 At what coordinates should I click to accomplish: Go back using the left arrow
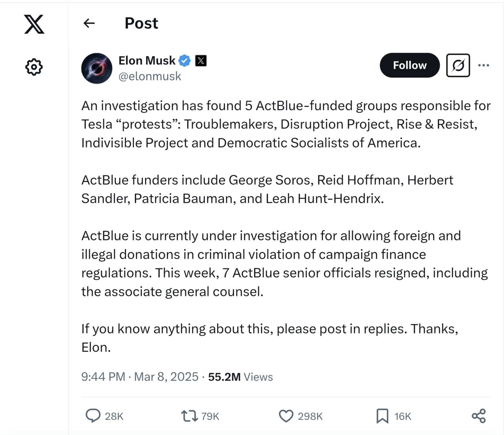point(89,23)
